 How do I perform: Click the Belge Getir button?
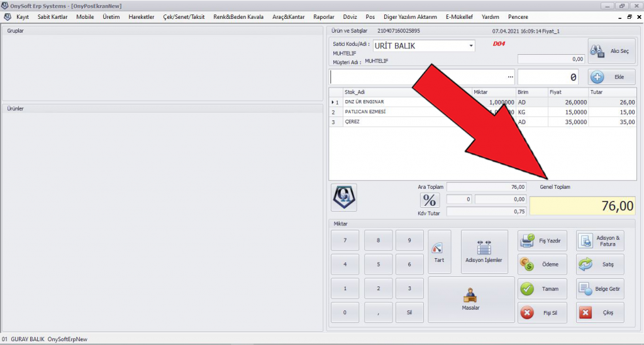point(600,289)
